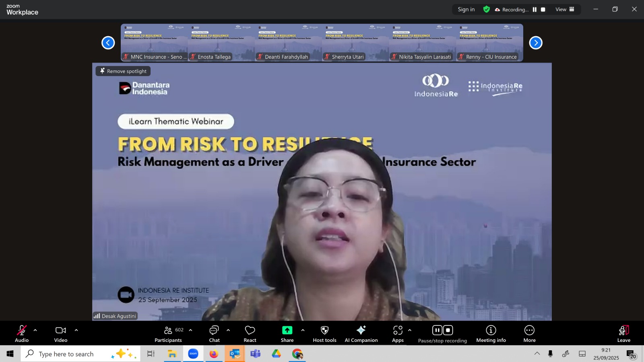This screenshot has width=644, height=362.
Task: Open the Participants panel
Action: click(168, 334)
